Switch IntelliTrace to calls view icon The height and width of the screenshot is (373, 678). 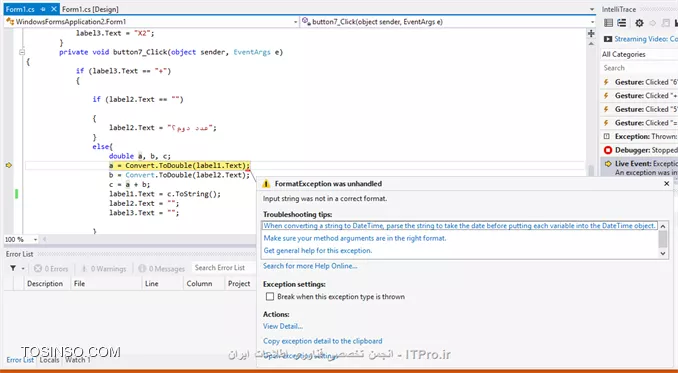coord(622,23)
